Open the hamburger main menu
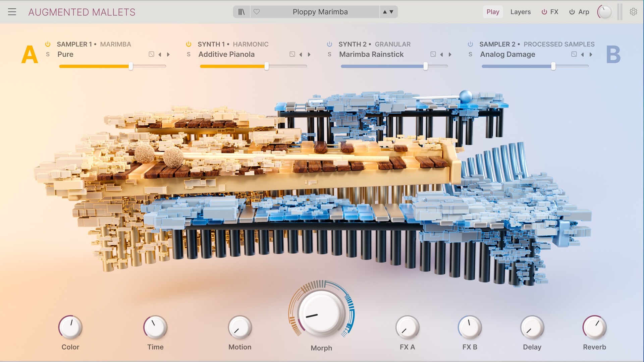The width and height of the screenshot is (644, 362). click(x=12, y=12)
